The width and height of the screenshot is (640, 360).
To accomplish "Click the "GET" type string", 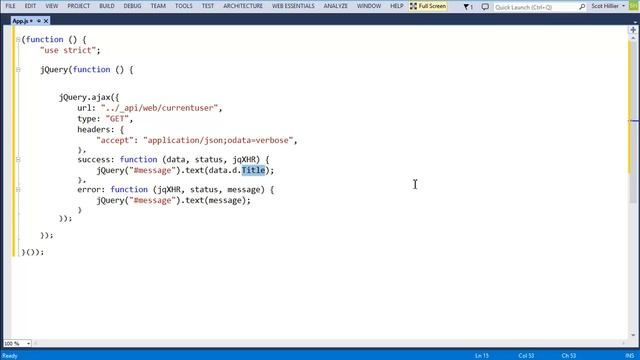I will click(x=117, y=119).
